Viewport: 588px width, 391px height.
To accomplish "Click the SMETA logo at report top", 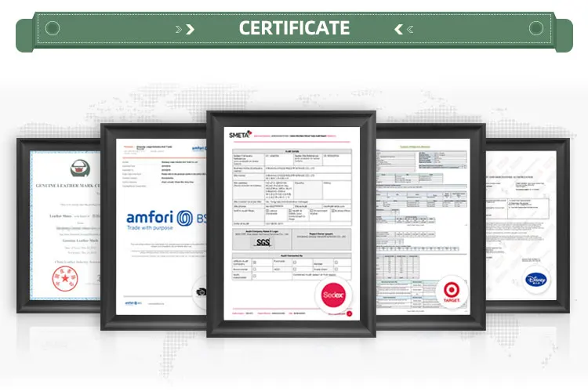I will click(x=240, y=135).
